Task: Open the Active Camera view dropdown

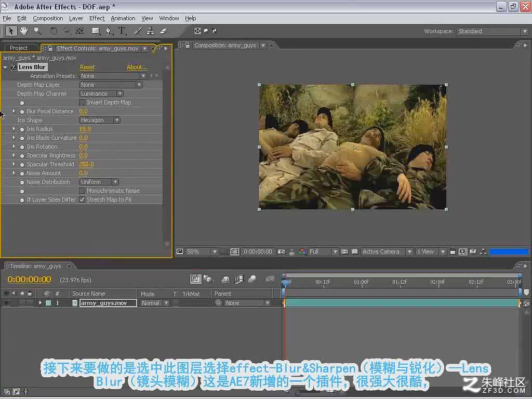Action: 387,251
